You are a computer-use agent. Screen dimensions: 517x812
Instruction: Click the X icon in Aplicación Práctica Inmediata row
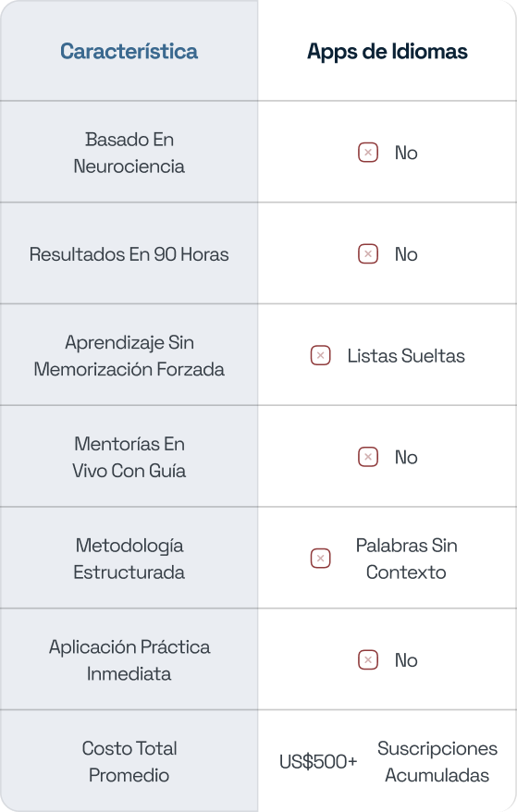pos(368,660)
